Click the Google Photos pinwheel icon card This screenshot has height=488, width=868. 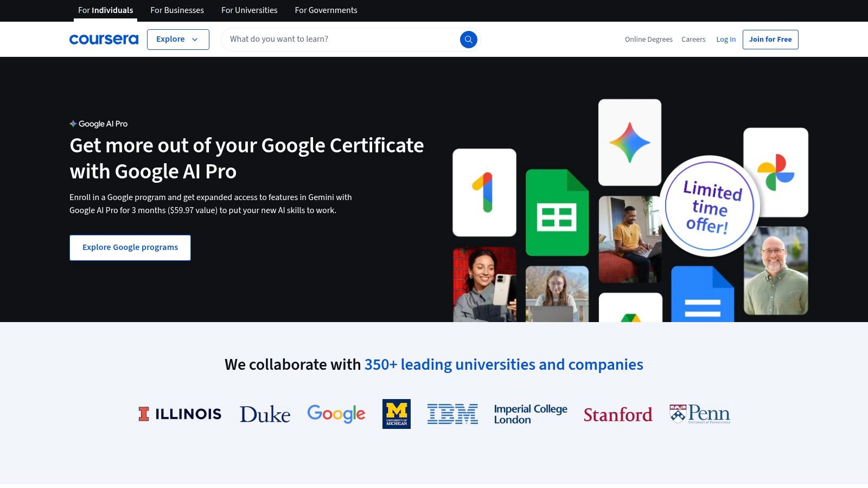click(x=776, y=172)
